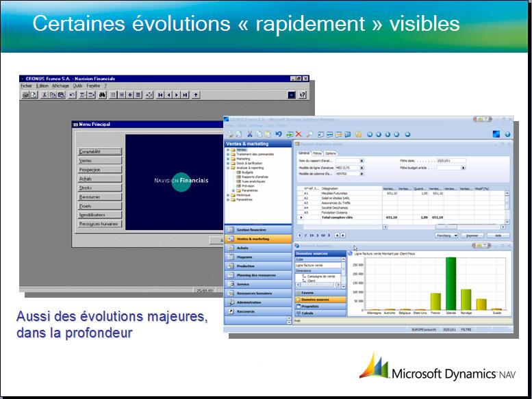Click the Comptabilité button in Menu Principal
Viewport: 532px width, 399px height.
100,151
